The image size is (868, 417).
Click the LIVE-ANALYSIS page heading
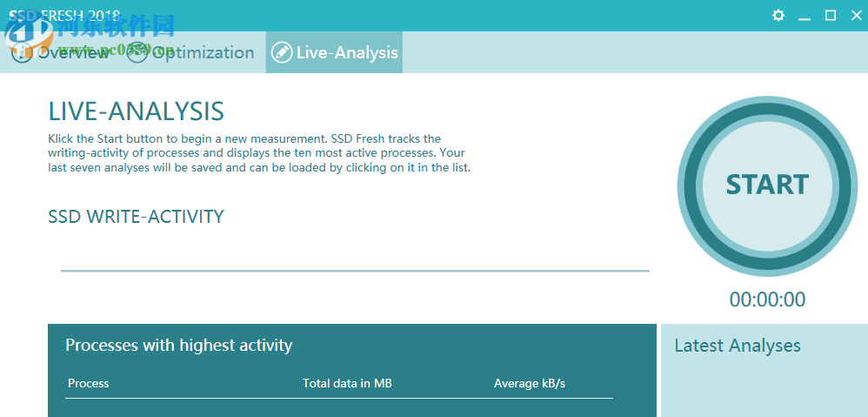tap(137, 111)
